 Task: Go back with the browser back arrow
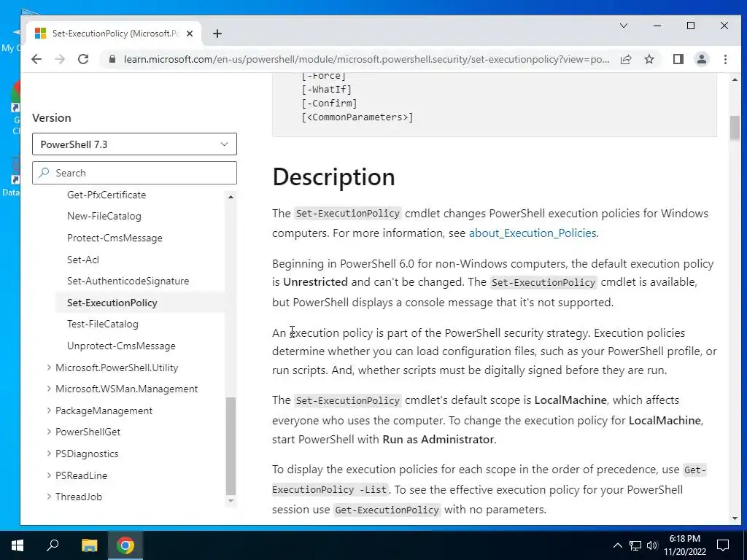(x=36, y=59)
